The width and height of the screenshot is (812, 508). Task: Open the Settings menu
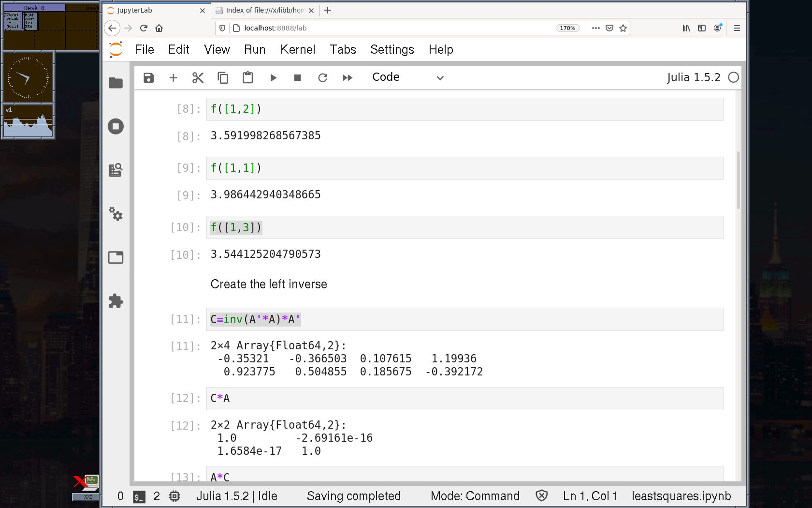(x=391, y=49)
